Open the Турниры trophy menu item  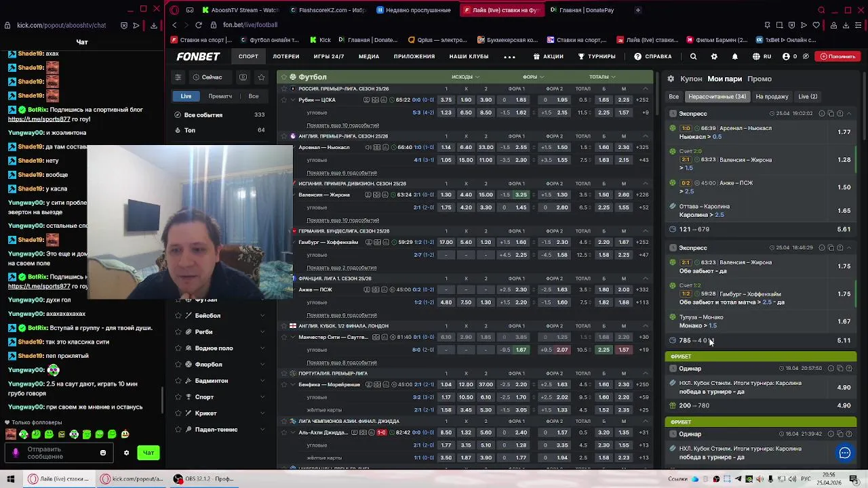597,57
